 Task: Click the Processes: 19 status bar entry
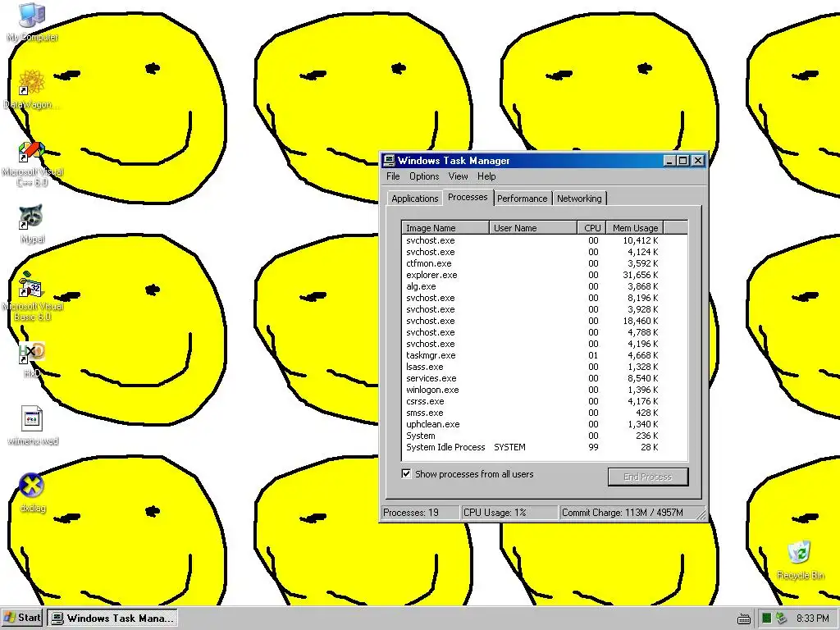point(420,513)
